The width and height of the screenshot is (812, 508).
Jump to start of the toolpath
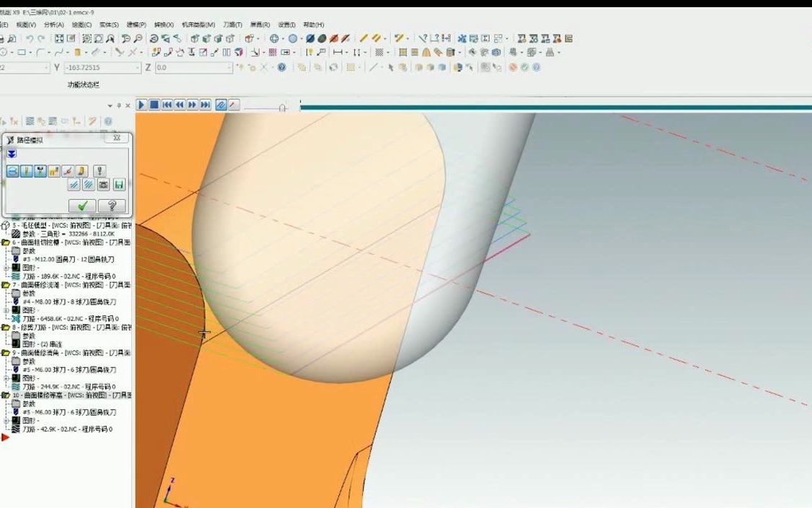167,105
